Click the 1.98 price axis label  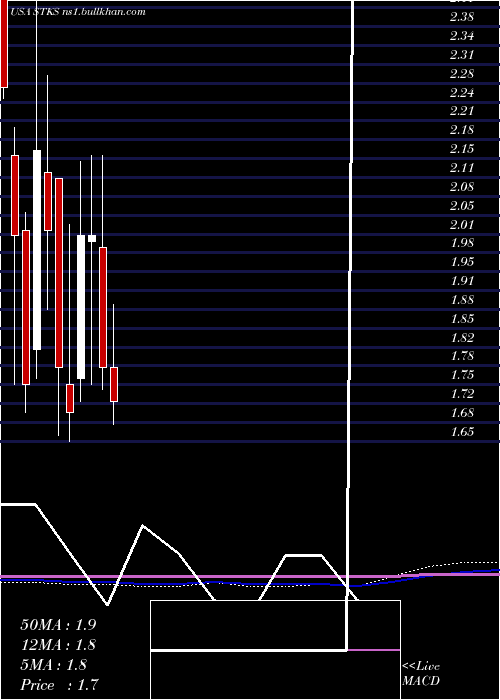pos(462,243)
